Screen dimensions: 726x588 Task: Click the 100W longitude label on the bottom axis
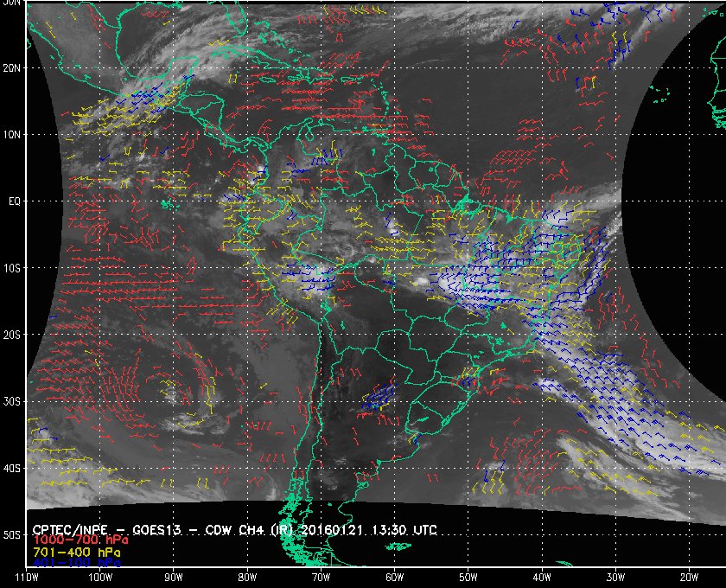[100, 578]
